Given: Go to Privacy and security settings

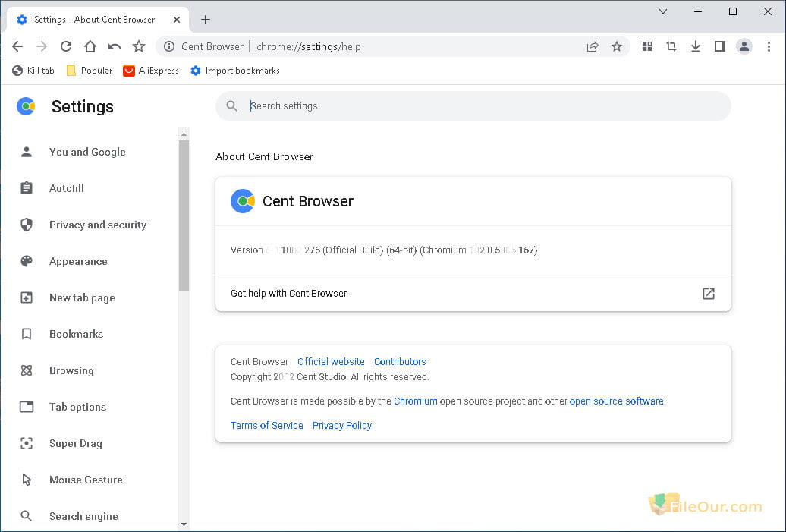Looking at the screenshot, I should coord(98,225).
